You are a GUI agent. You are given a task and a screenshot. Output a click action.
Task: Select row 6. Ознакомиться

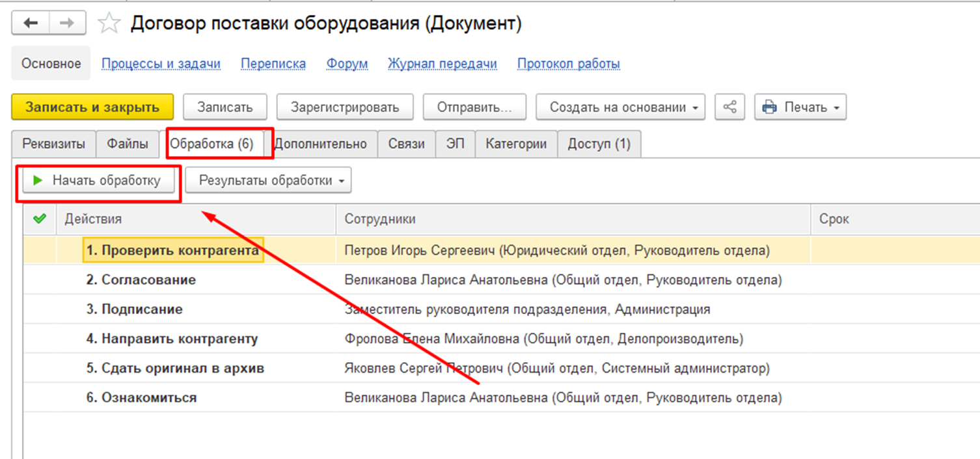(141, 397)
